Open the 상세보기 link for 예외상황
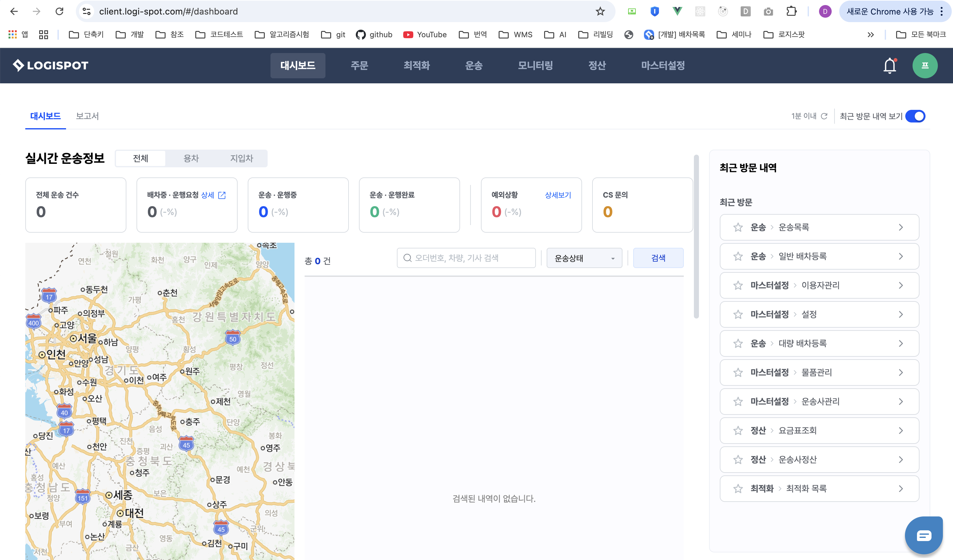The width and height of the screenshot is (953, 560). (558, 195)
